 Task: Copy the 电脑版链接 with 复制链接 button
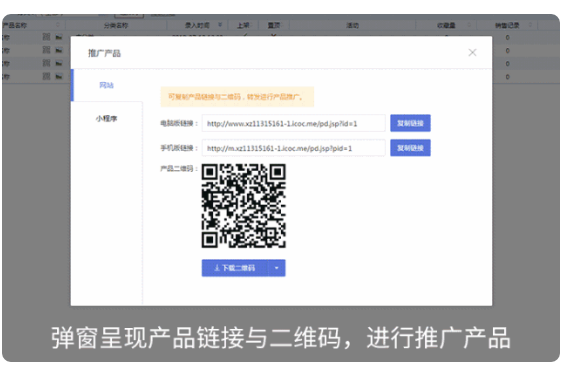(x=410, y=123)
